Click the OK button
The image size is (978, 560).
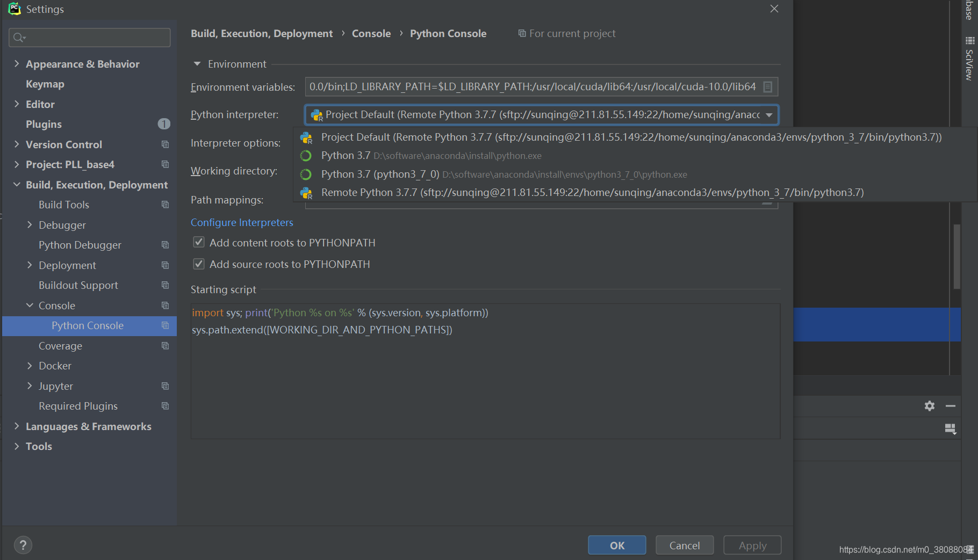click(x=617, y=545)
